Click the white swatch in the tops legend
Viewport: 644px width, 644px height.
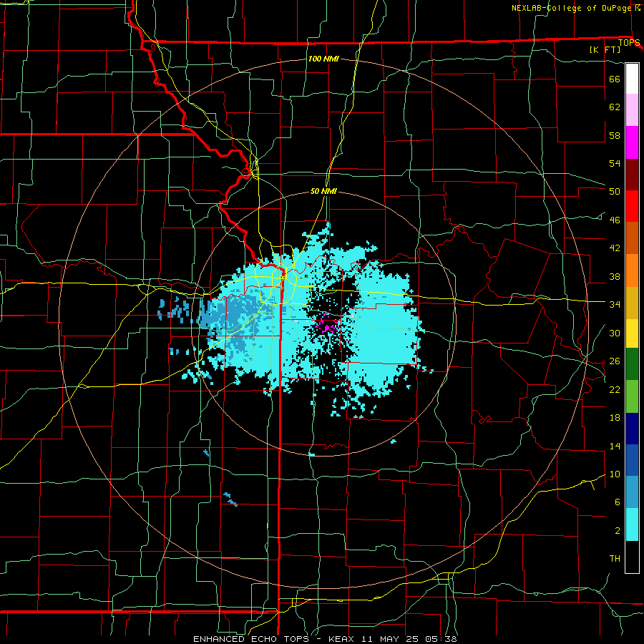click(632, 79)
